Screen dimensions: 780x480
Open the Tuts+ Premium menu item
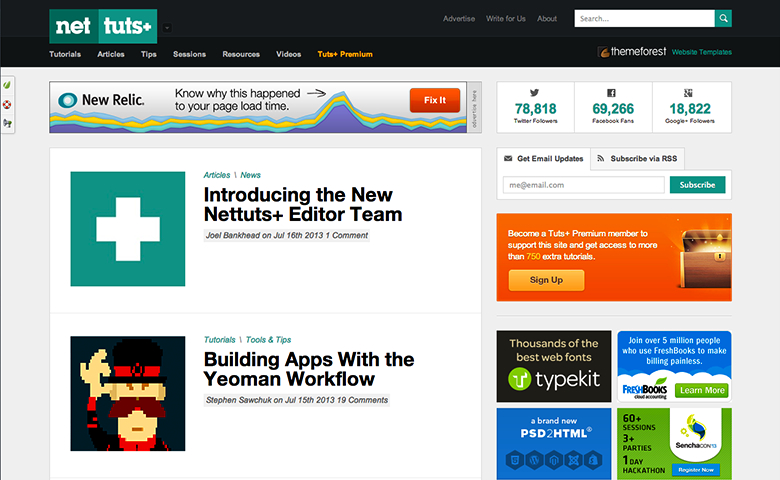tap(344, 54)
